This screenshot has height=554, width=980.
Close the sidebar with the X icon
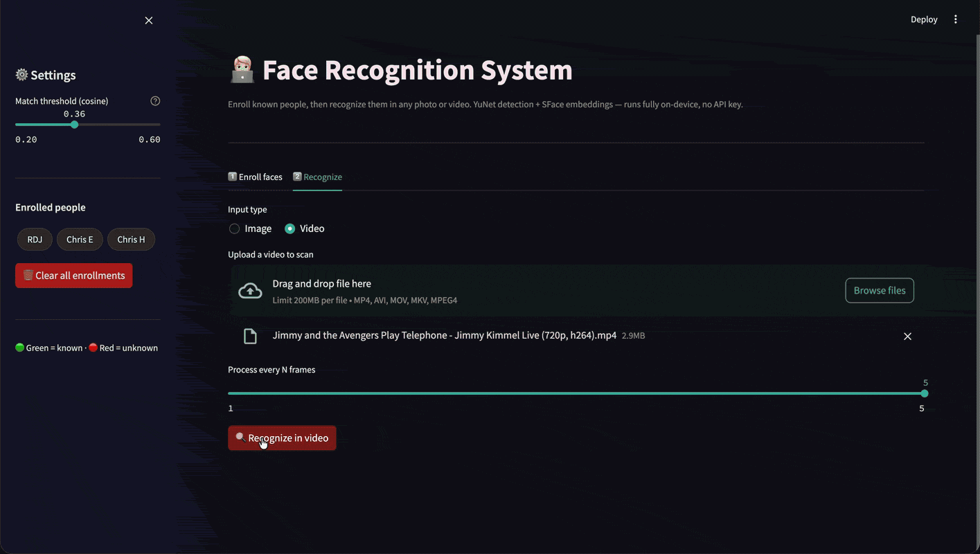click(x=149, y=21)
